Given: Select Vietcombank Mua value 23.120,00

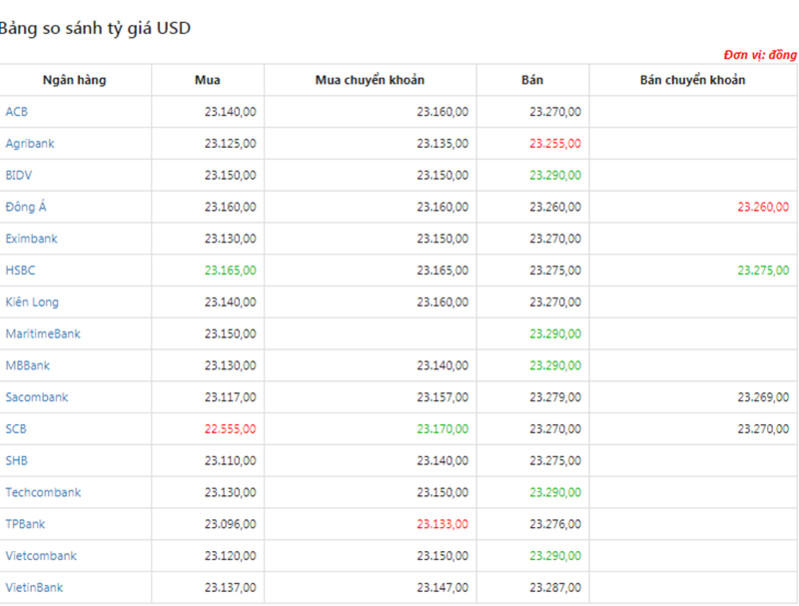Looking at the screenshot, I should tap(230, 556).
